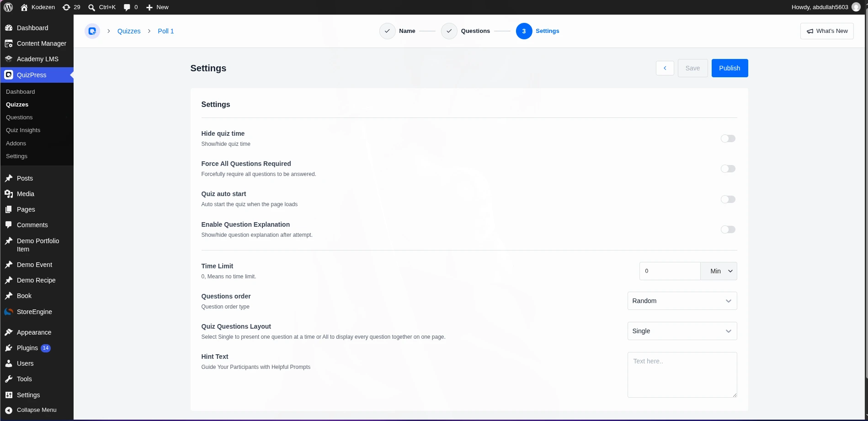Open StoreEngine sidebar menu
Image resolution: width=868 pixels, height=421 pixels.
tap(37, 312)
